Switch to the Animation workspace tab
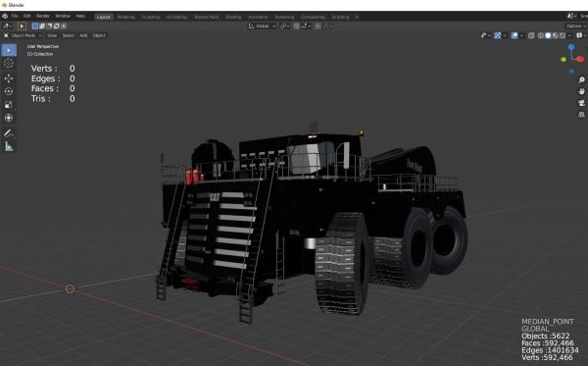This screenshot has height=366, width=588. (x=258, y=17)
